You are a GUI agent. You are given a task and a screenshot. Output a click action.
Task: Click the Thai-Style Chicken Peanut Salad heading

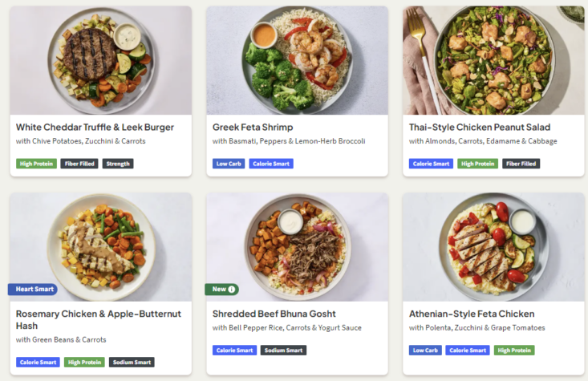tap(480, 127)
